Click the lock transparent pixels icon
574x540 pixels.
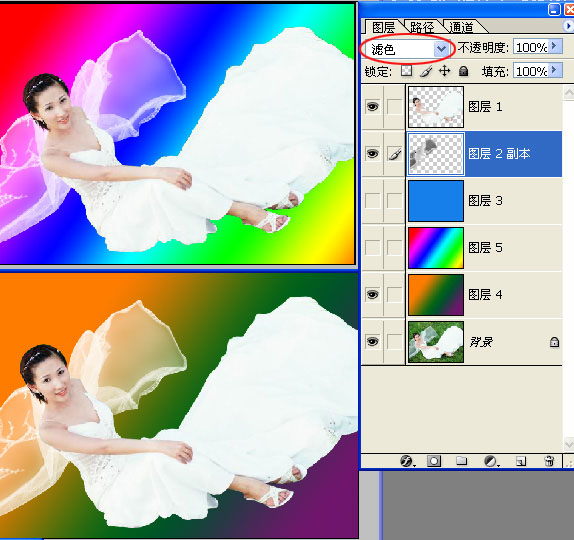point(406,71)
